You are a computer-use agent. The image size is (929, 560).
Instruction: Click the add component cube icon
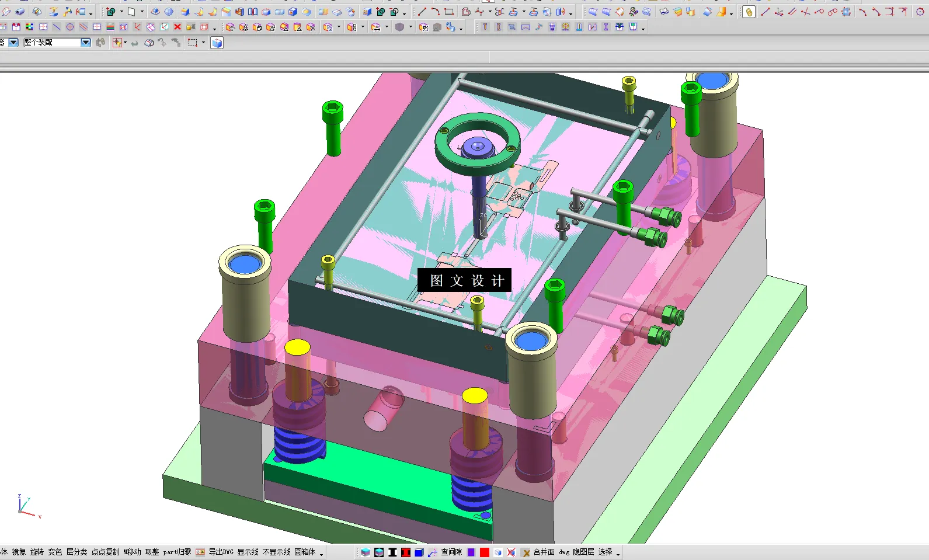point(230,27)
